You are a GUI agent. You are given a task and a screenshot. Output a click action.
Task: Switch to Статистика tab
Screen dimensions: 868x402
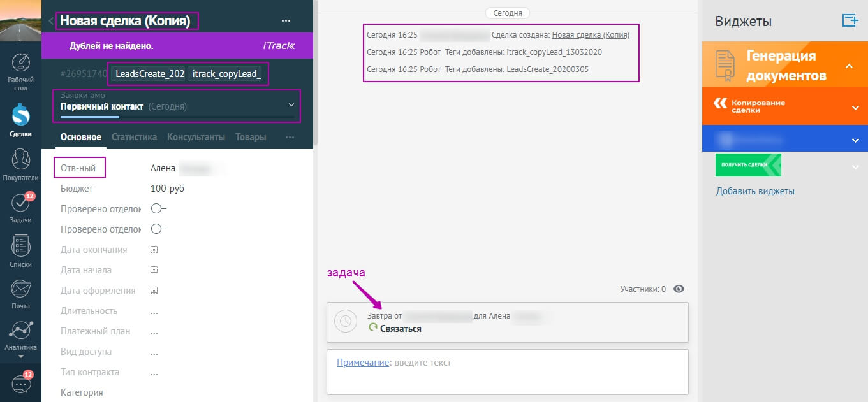click(x=134, y=137)
